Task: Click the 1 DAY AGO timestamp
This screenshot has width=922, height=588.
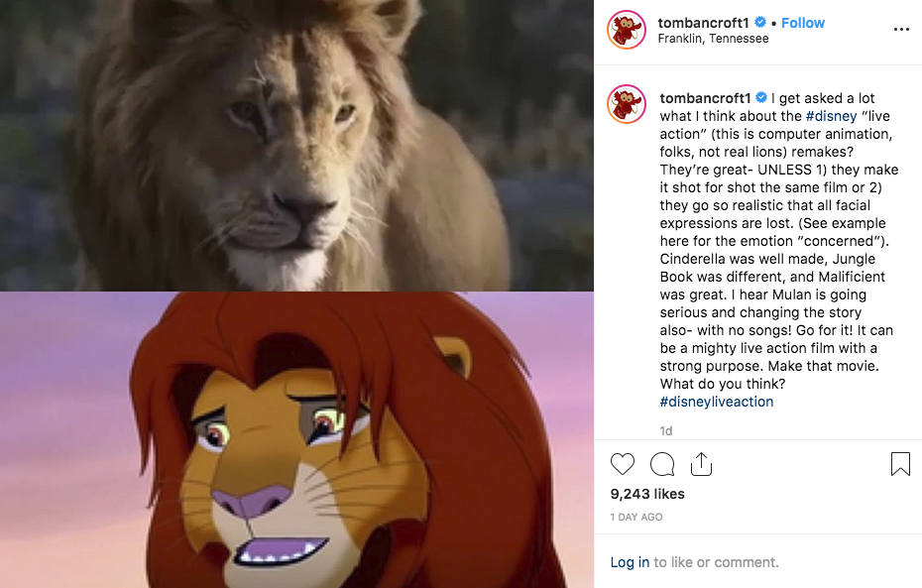Action: click(x=636, y=517)
